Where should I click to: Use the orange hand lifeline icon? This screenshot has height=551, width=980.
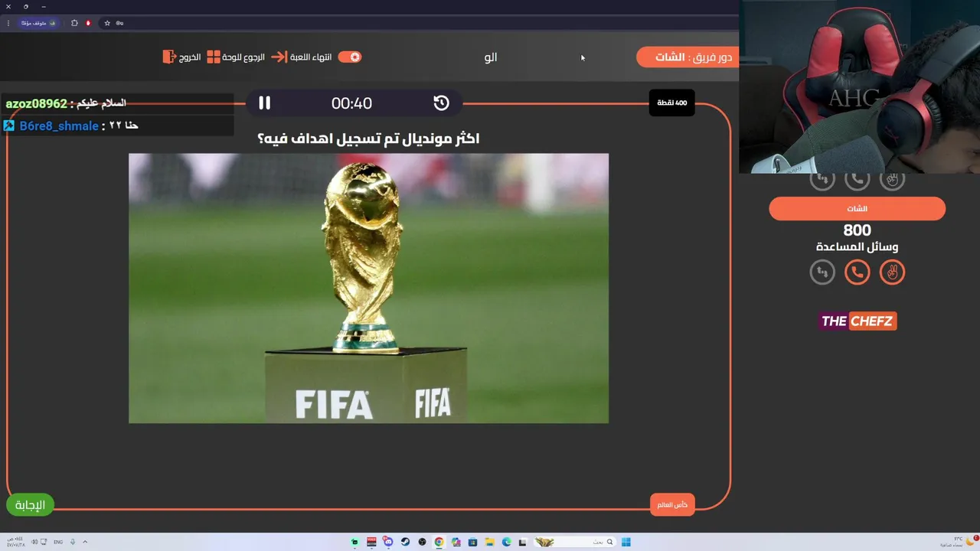892,272
